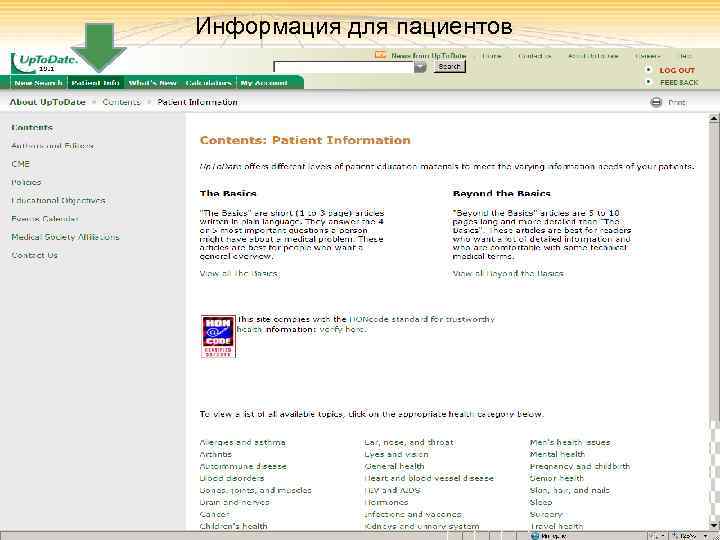Click About UpToDate in the breadcrumb
The width and height of the screenshot is (720, 540).
click(x=48, y=102)
